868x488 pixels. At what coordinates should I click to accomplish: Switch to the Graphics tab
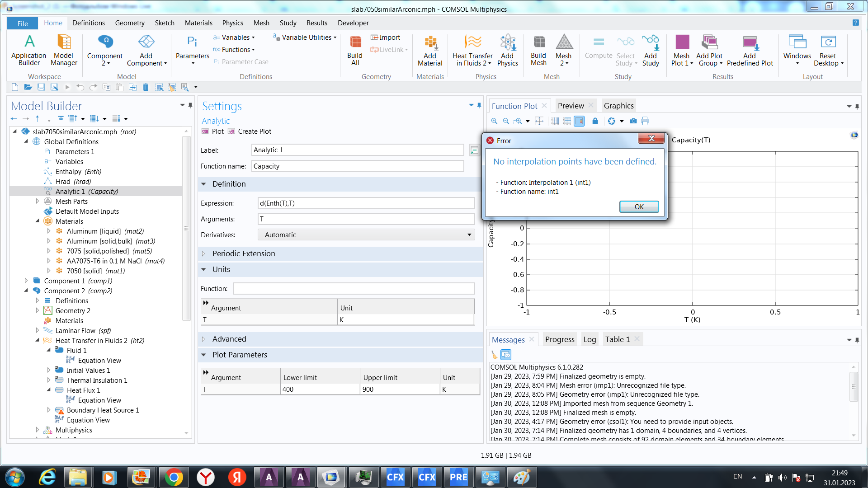618,106
